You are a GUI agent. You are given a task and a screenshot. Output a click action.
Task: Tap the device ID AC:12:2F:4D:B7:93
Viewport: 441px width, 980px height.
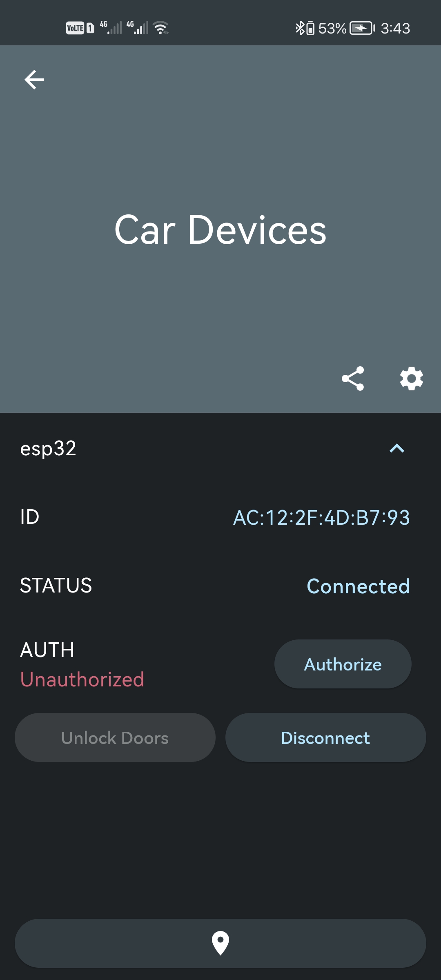coord(322,518)
